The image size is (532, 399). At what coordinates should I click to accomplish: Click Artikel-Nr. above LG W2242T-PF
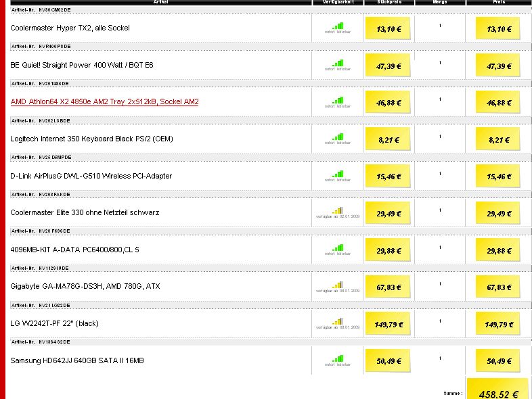(x=41, y=306)
